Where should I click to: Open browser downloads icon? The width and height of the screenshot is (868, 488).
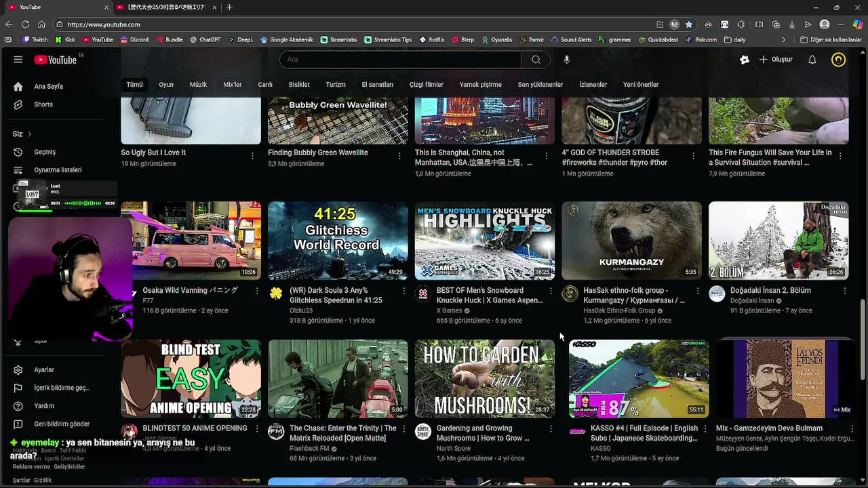(791, 24)
